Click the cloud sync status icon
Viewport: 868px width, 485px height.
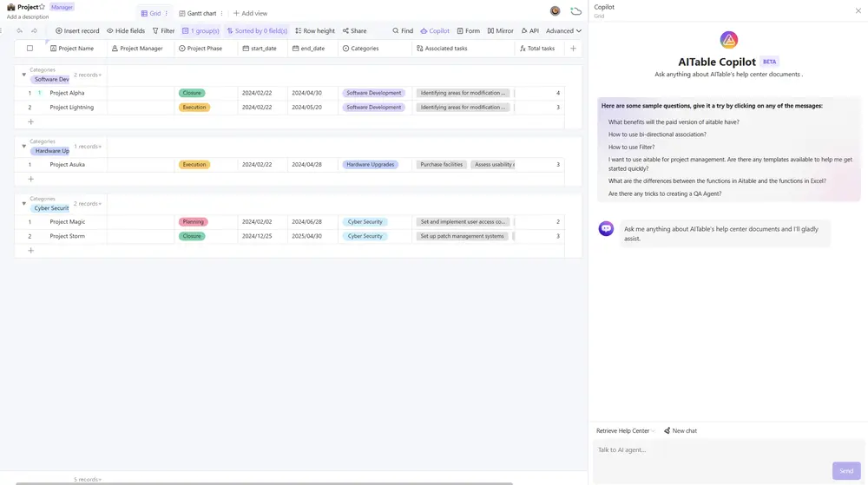[x=575, y=11]
